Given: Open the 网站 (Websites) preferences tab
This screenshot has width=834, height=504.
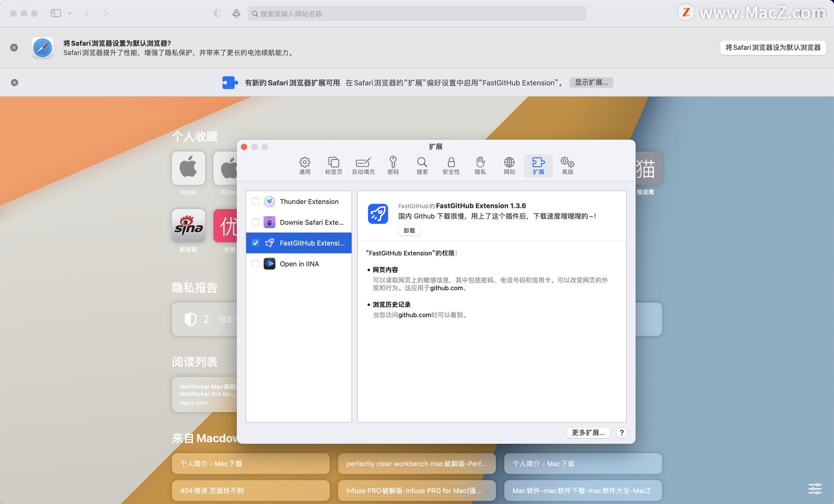Looking at the screenshot, I should (x=509, y=165).
